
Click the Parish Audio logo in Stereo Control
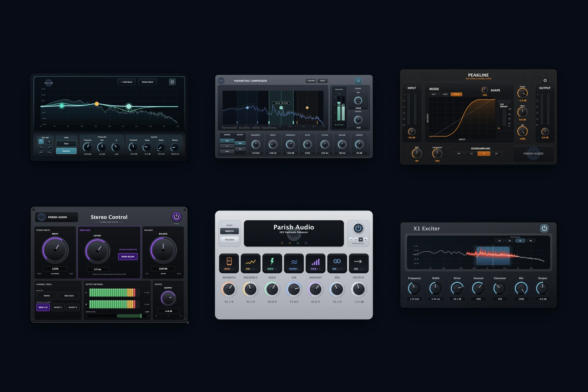pyautogui.click(x=42, y=217)
